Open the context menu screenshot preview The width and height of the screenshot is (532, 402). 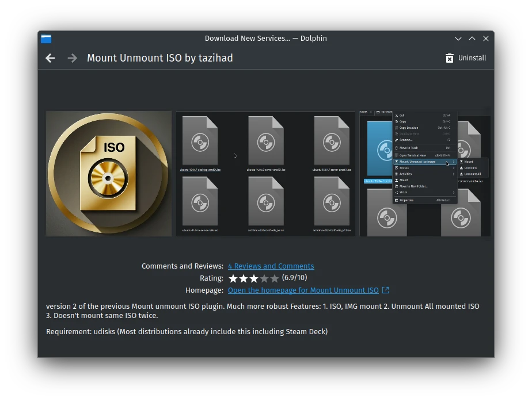click(x=425, y=174)
